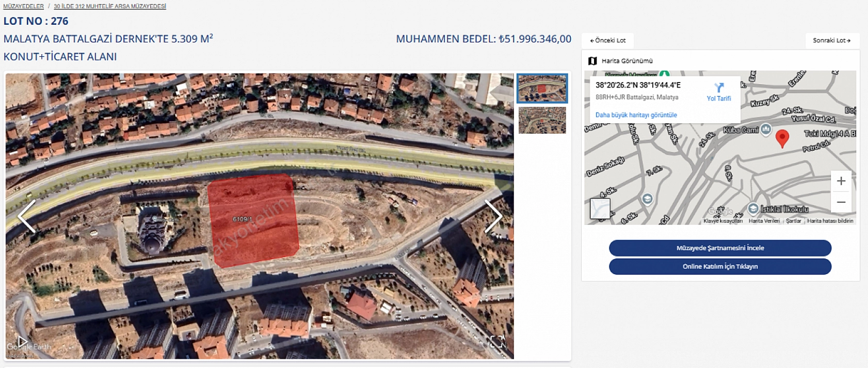Zoom in on the map
Viewport: 868px width, 368px height.
841,181
